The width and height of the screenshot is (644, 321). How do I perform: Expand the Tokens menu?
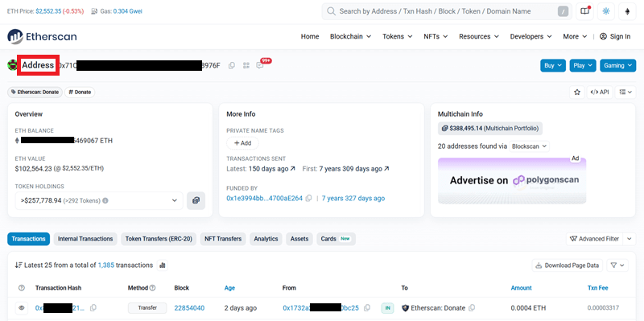(x=397, y=36)
